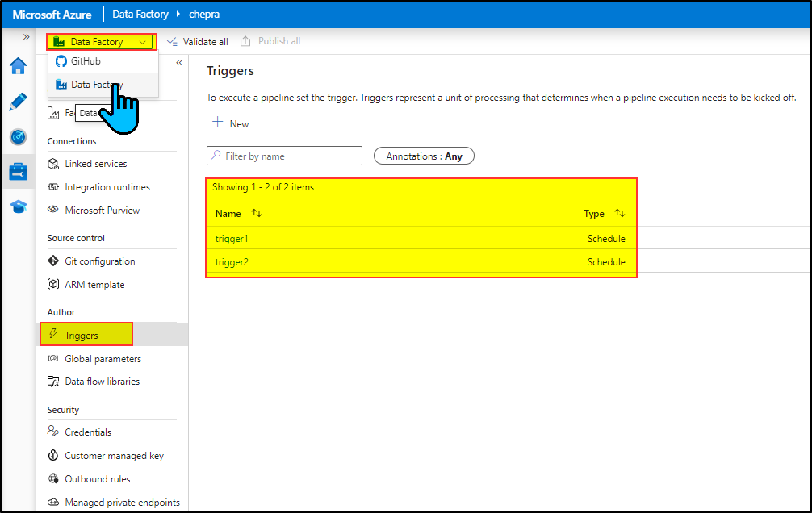Open Linked services

click(95, 164)
